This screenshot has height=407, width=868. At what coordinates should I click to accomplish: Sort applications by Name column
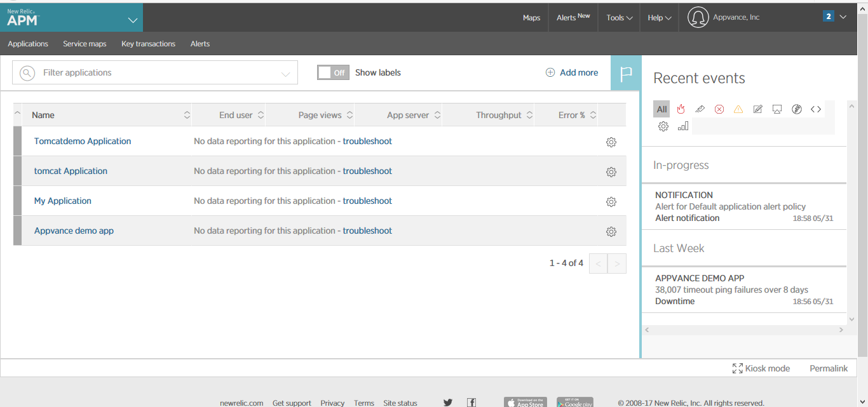[x=107, y=115]
